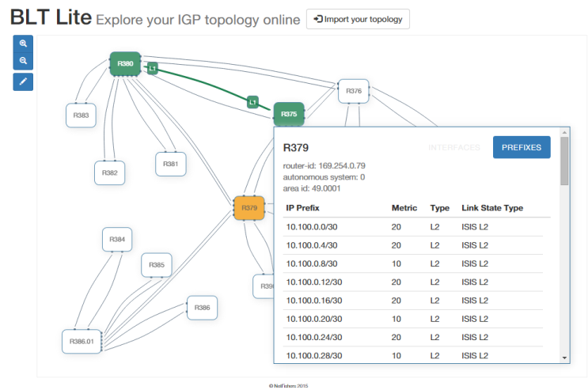Viewport: 588px width, 390px height.
Task: Click prefix 10.100.0.0/30
Action: 312,227
